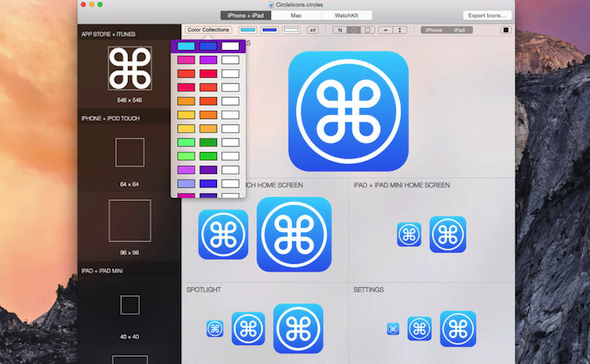Click the Export Icons button
The height and width of the screenshot is (364, 590).
tap(487, 15)
